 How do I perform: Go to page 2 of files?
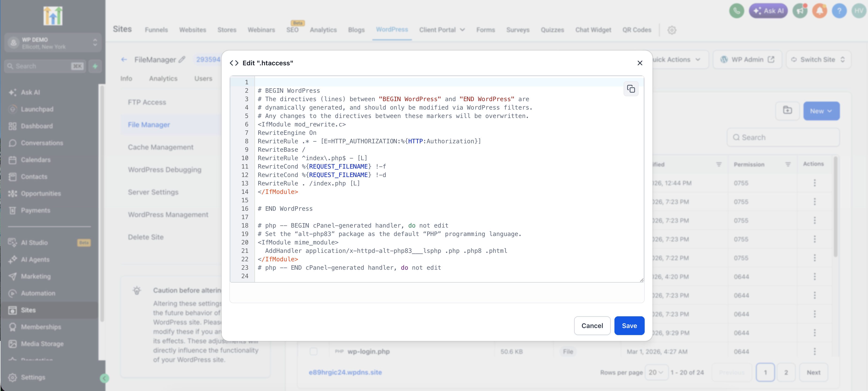click(786, 372)
